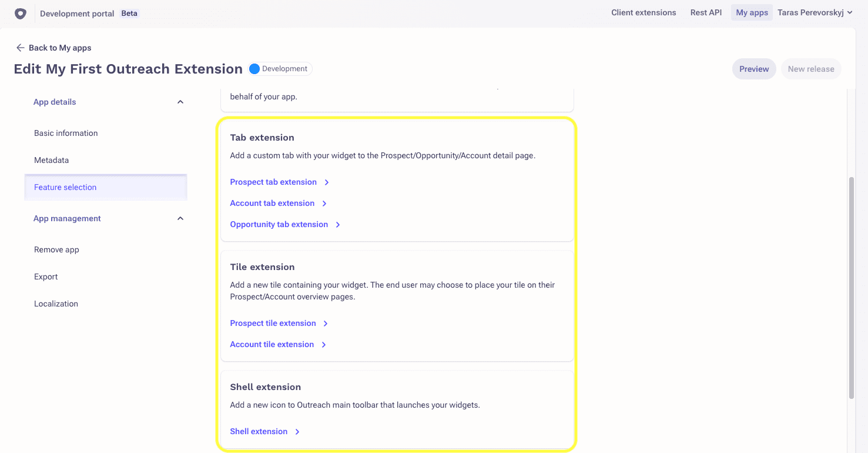
Task: Click the back arrow to My apps
Action: (20, 48)
